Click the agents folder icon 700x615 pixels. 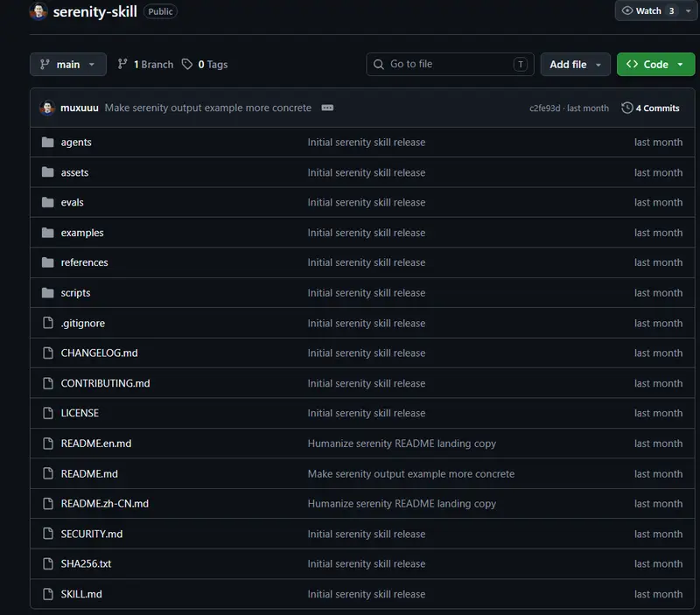48,142
